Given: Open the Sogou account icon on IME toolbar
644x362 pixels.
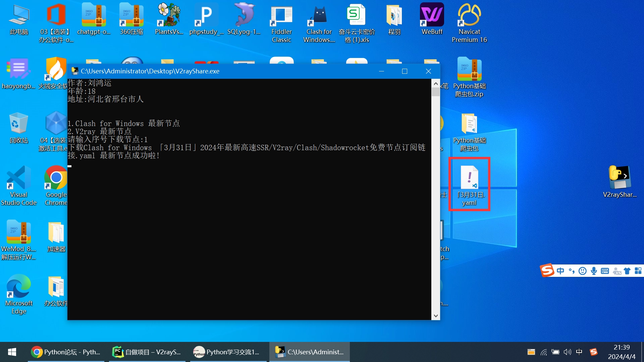Looking at the screenshot, I should coord(616,271).
